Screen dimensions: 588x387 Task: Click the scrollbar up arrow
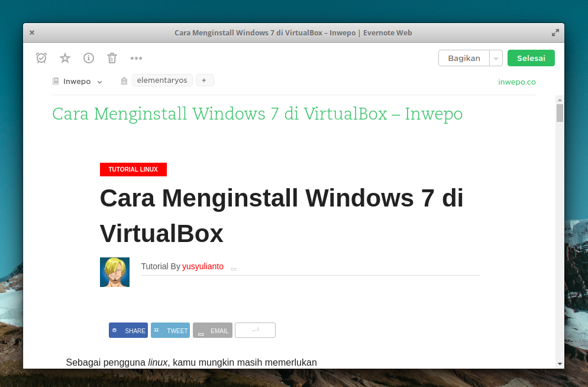tap(560, 100)
